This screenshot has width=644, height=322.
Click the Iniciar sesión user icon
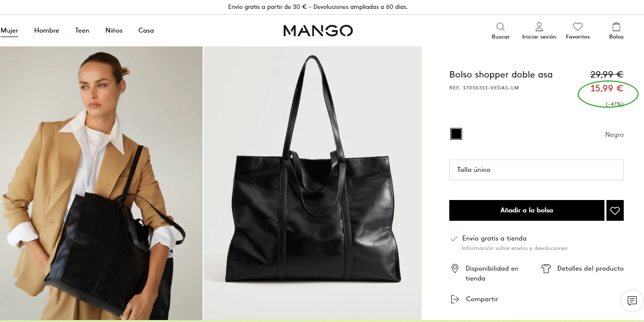[539, 27]
